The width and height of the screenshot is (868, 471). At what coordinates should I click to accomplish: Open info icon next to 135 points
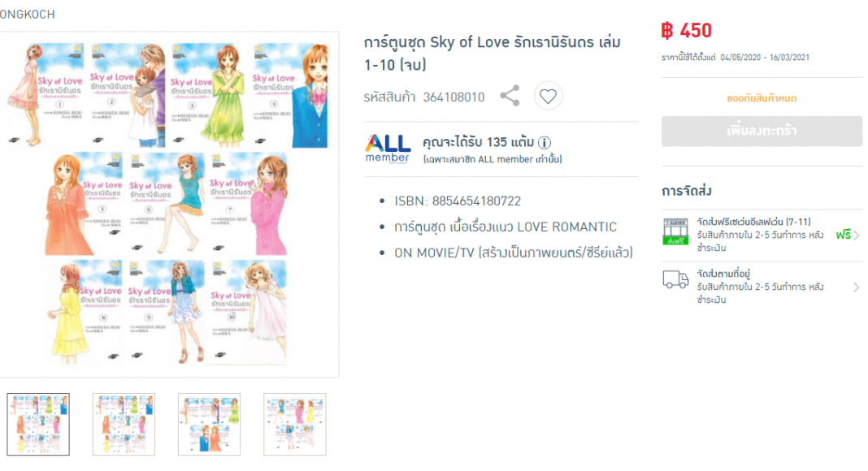pyautogui.click(x=545, y=143)
